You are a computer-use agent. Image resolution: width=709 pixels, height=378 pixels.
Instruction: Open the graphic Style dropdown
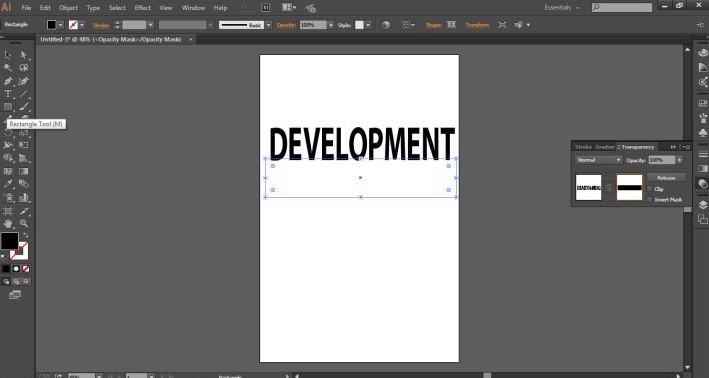click(x=368, y=25)
